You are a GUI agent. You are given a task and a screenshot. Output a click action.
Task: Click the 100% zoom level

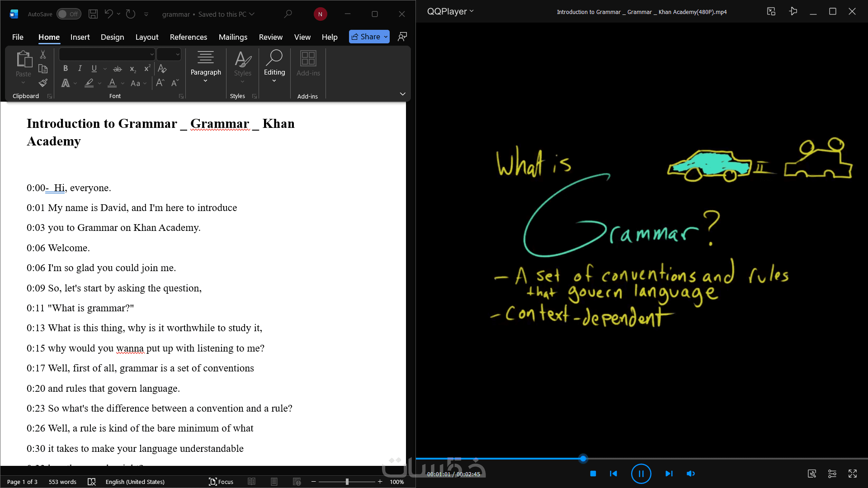pyautogui.click(x=396, y=482)
